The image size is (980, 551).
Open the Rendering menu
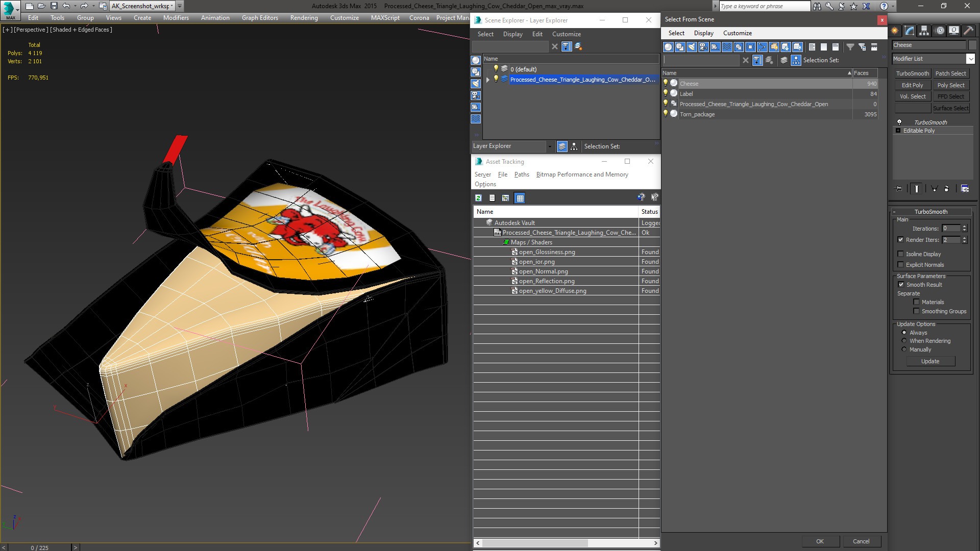pyautogui.click(x=304, y=18)
